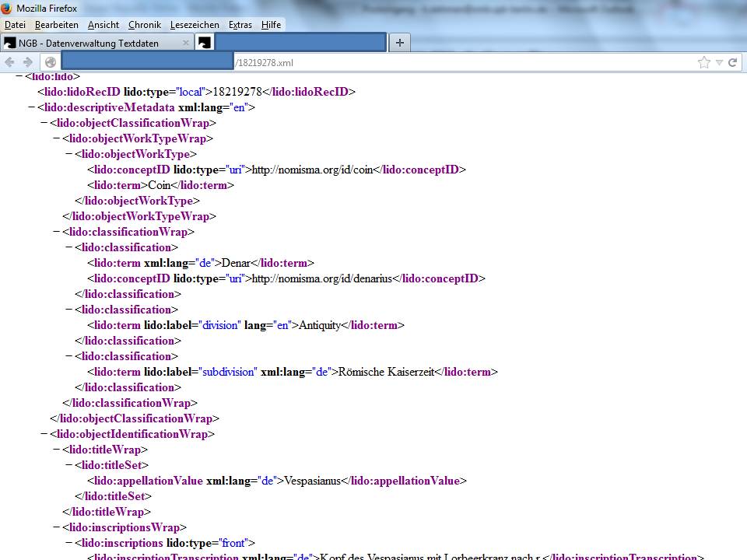Image resolution: width=747 pixels, height=560 pixels.
Task: Collapse the lido:titleWrap node
Action: tap(56, 450)
